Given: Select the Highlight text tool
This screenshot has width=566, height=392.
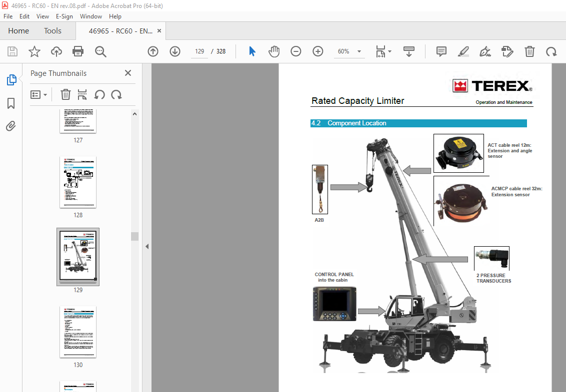Looking at the screenshot, I should coord(463,51).
